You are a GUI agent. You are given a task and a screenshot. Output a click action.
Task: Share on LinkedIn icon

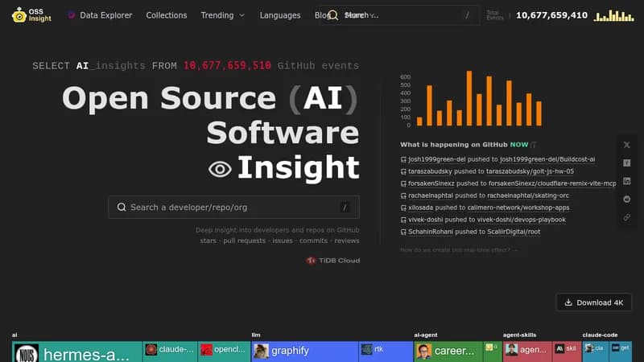627,181
